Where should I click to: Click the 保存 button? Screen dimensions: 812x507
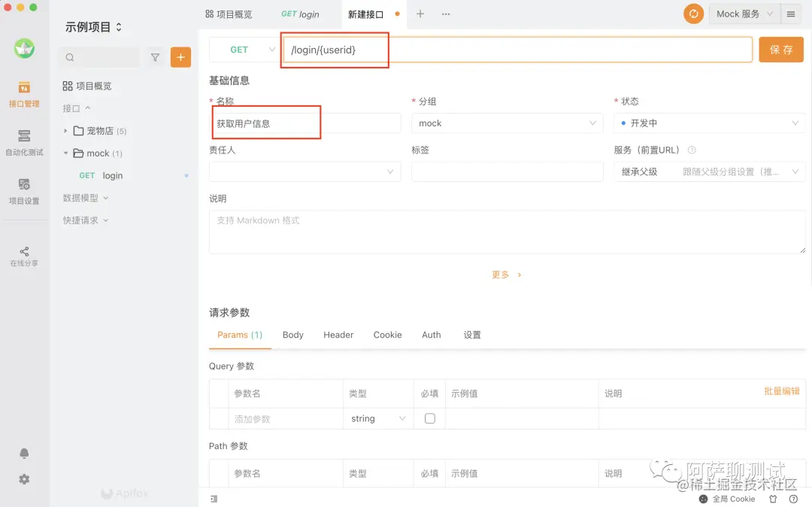[780, 49]
